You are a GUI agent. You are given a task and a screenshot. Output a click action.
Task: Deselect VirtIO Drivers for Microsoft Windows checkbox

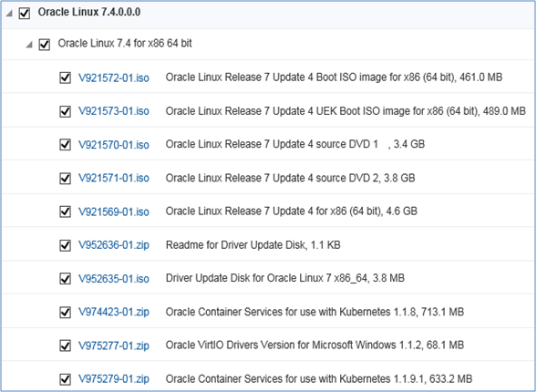65,346
